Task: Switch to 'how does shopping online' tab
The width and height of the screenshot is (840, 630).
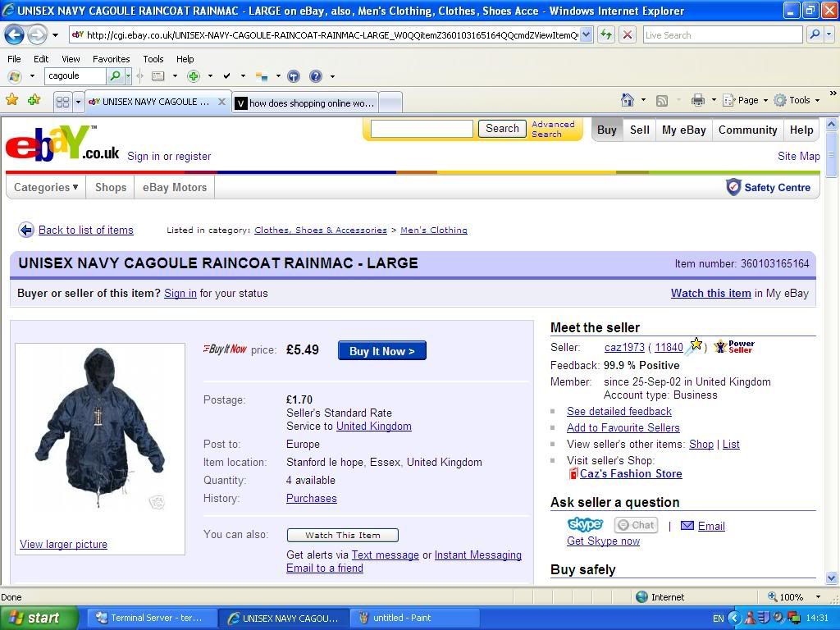Action: (305, 103)
